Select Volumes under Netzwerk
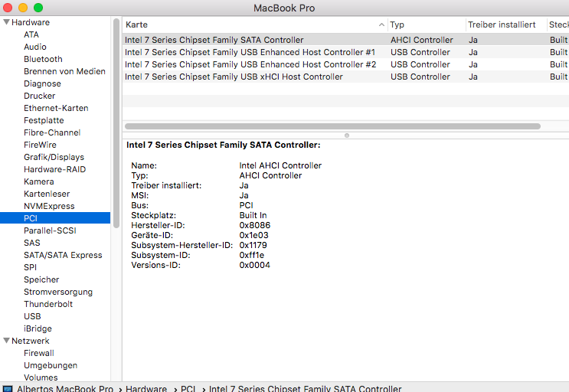The width and height of the screenshot is (569, 392). click(41, 377)
